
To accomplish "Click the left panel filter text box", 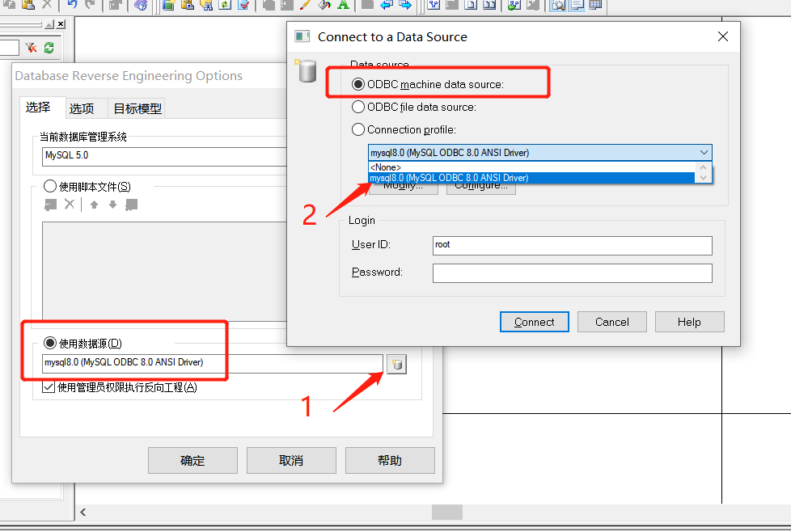I will coord(10,48).
